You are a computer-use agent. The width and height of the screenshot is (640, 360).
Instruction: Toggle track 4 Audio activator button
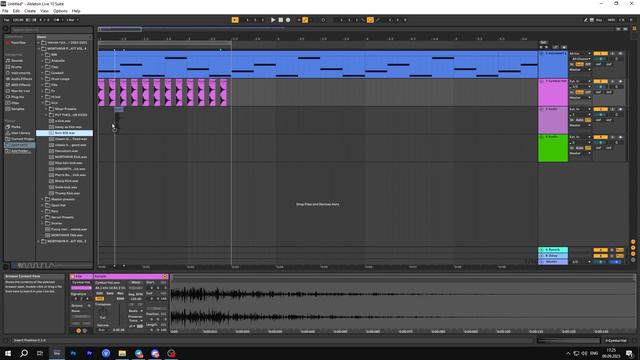point(600,137)
